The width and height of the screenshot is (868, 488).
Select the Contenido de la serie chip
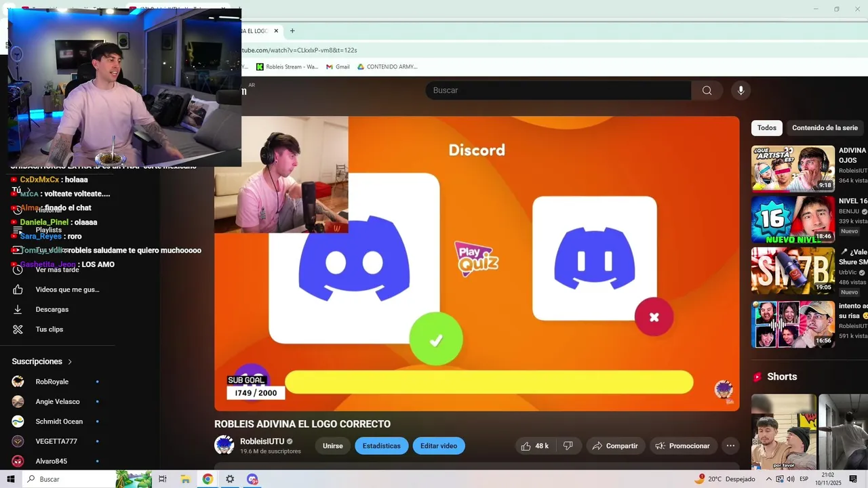point(825,127)
